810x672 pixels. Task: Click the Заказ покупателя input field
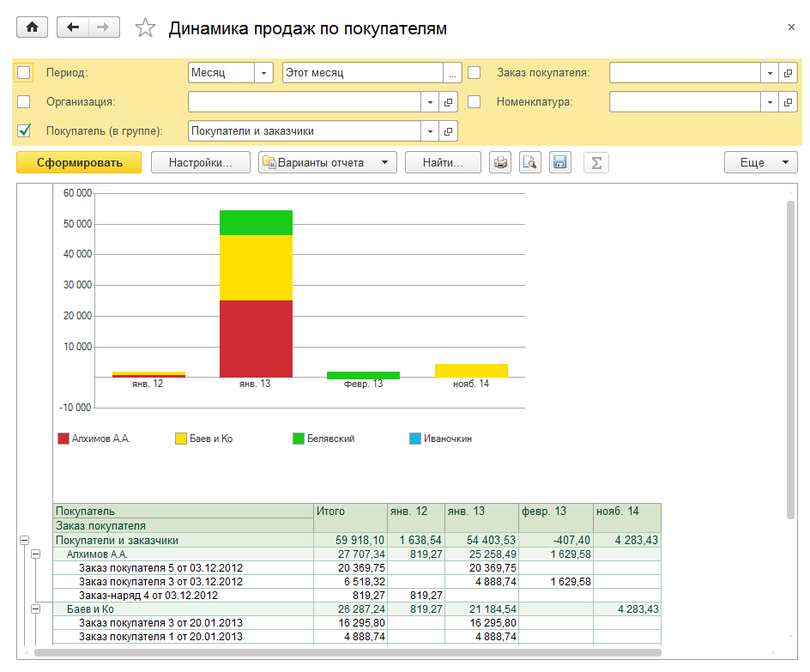(x=685, y=73)
